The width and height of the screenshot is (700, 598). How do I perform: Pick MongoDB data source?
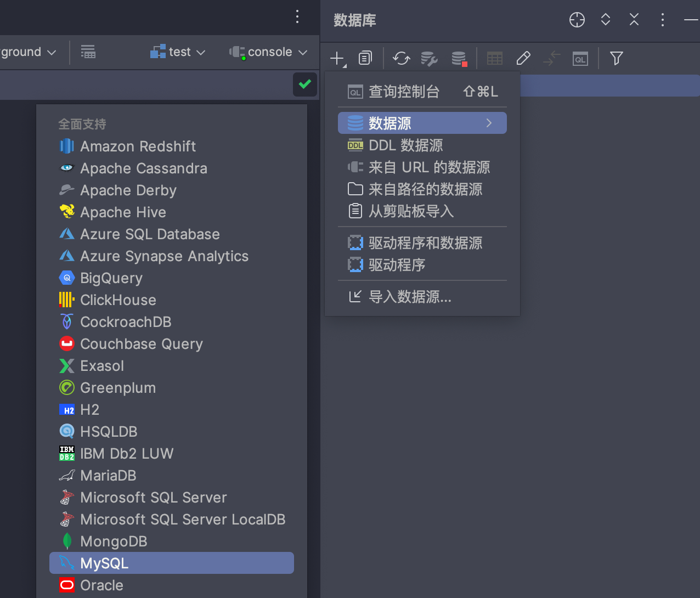point(172,541)
